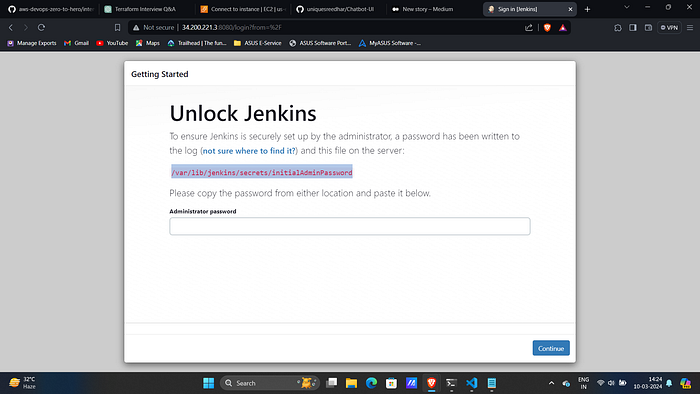The image size is (700, 394).
Task: Expand the tab search dropdown arrow
Action: 627,7
